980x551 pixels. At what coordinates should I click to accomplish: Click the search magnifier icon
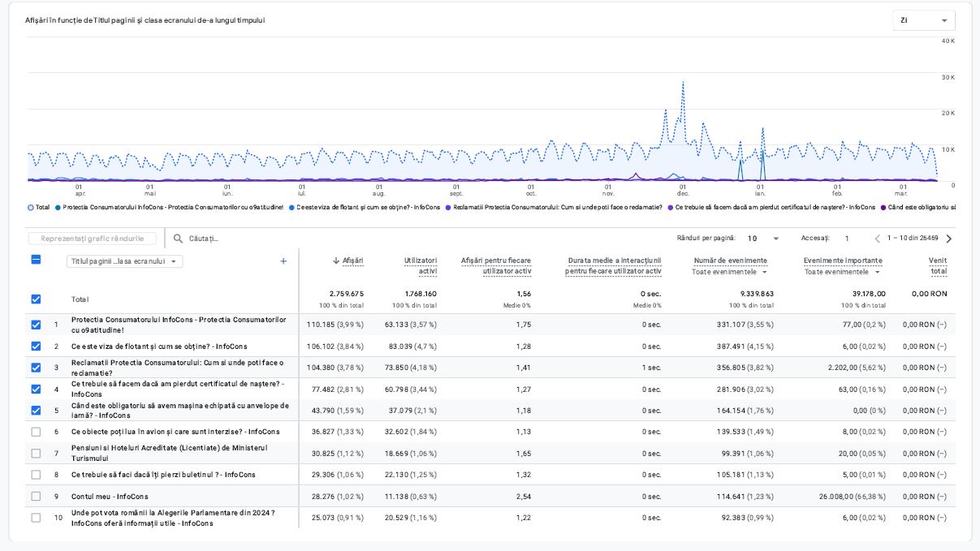pyautogui.click(x=178, y=239)
